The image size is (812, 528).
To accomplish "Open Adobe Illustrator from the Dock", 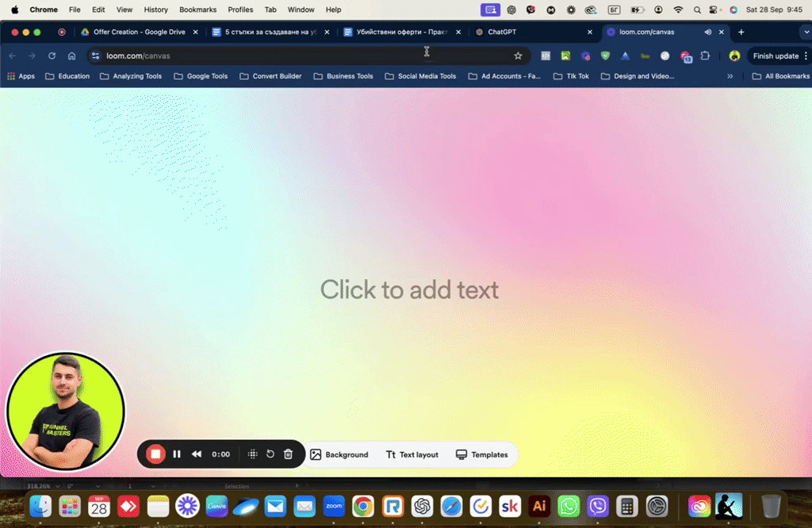I will tap(539, 507).
